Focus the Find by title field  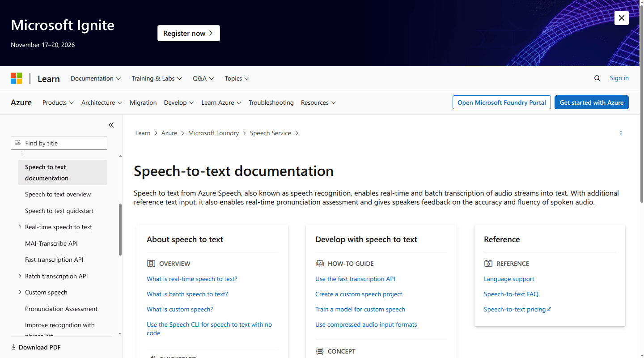point(59,143)
